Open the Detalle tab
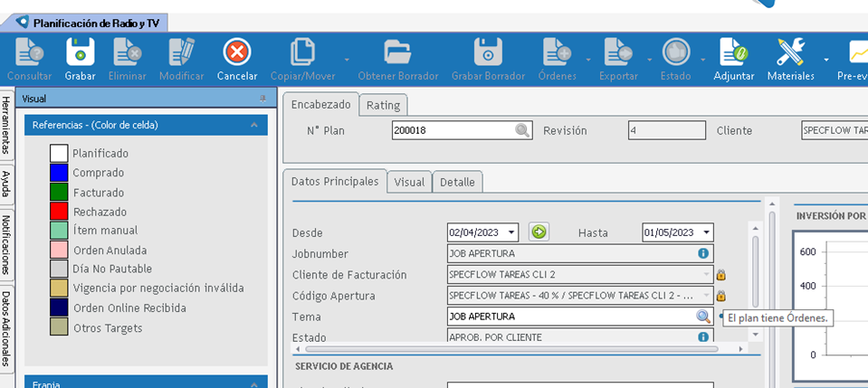 tap(457, 182)
